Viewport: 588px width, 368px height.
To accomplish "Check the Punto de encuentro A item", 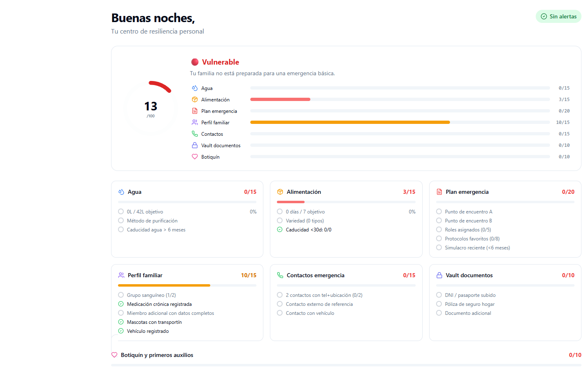I will tap(439, 211).
